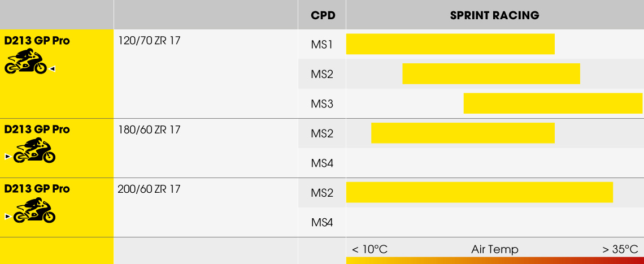This screenshot has width=644, height=264.
Task: Select the MS3 compound label
Action: pyautogui.click(x=322, y=104)
